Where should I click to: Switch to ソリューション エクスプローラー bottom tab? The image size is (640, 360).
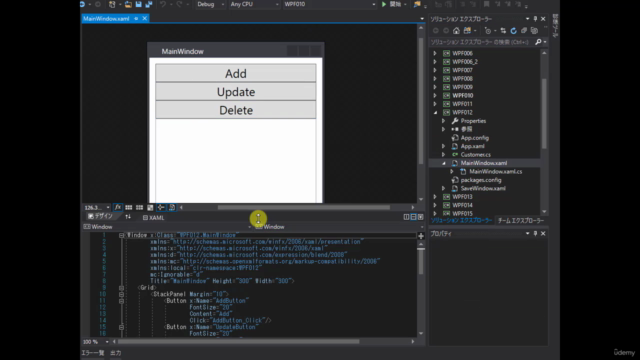461,220
